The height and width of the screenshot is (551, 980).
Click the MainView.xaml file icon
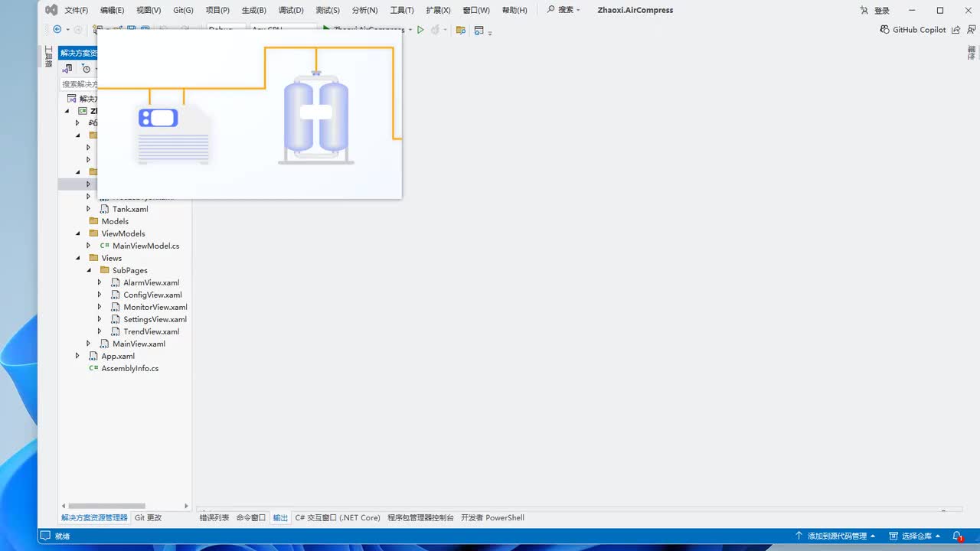click(x=106, y=344)
